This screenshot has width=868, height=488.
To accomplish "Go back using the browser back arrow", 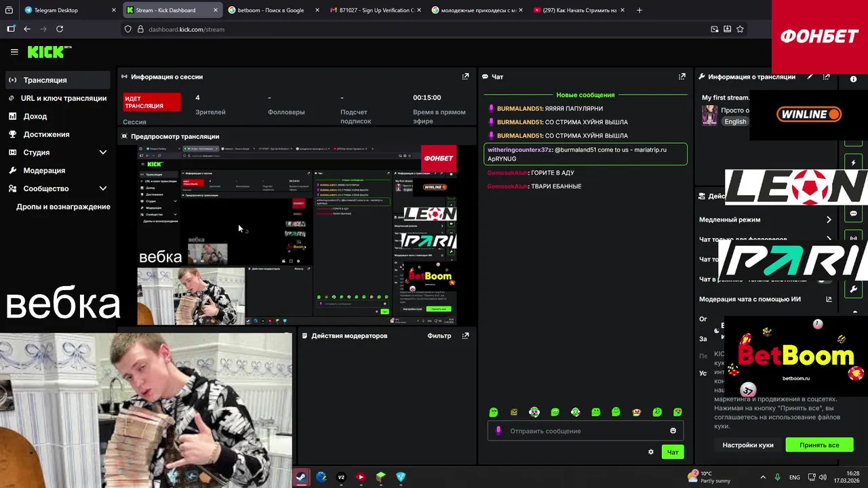I will pyautogui.click(x=27, y=29).
